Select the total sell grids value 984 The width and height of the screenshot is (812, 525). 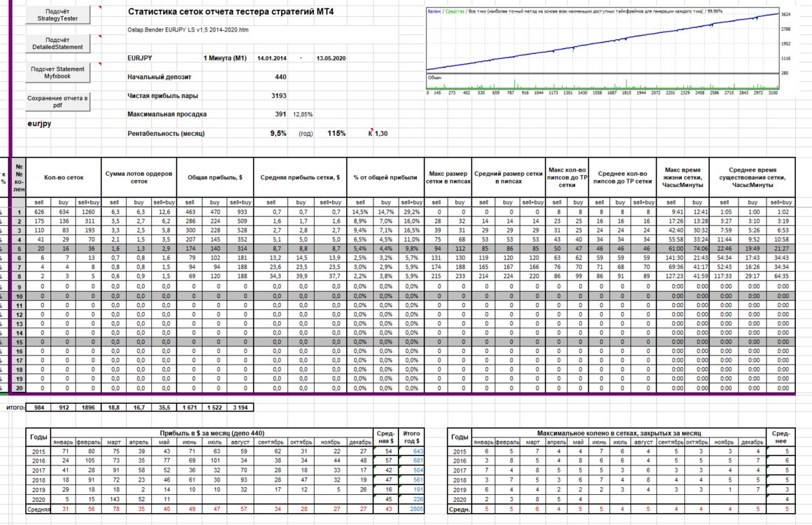pos(39,407)
